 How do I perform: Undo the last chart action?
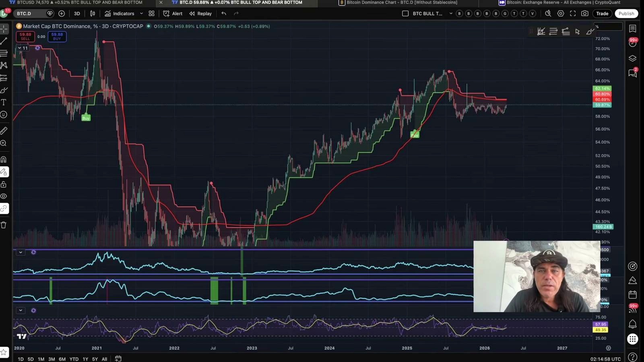[224, 13]
